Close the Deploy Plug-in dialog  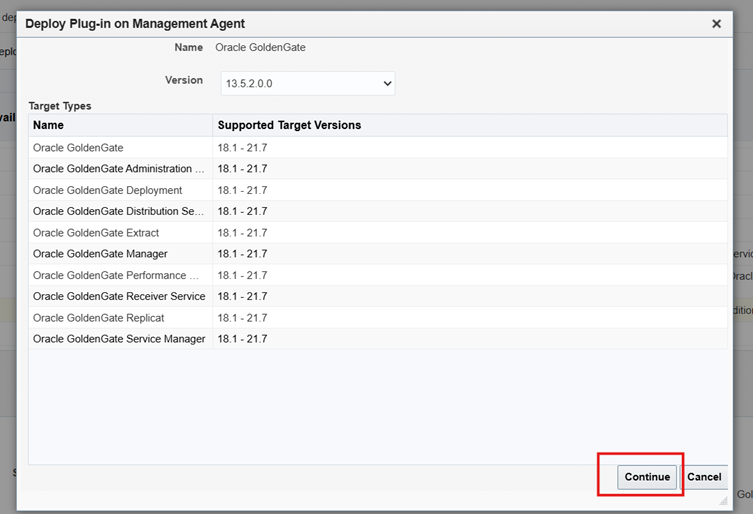716,24
